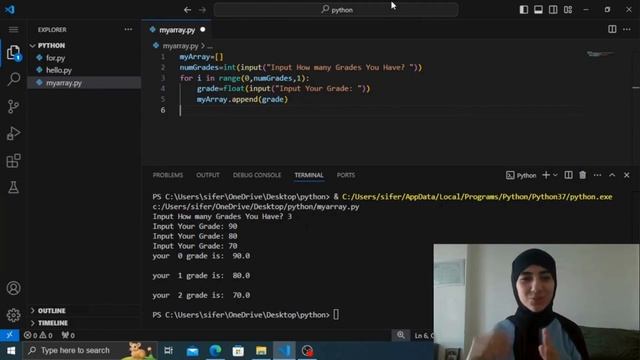Open File Explorer from the taskbar
This screenshot has width=640, height=360.
point(261,351)
